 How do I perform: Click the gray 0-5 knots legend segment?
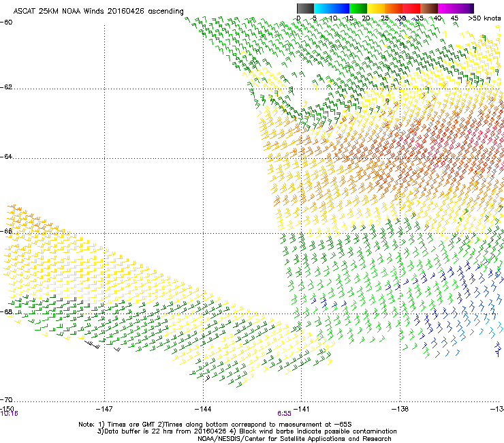[305, 8]
